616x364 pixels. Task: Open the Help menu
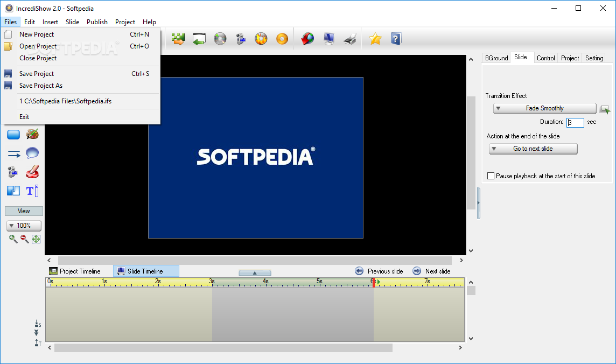click(149, 22)
